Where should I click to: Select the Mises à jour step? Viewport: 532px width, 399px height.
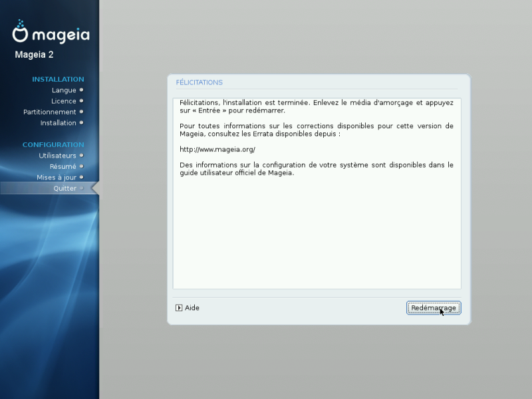[x=57, y=178]
